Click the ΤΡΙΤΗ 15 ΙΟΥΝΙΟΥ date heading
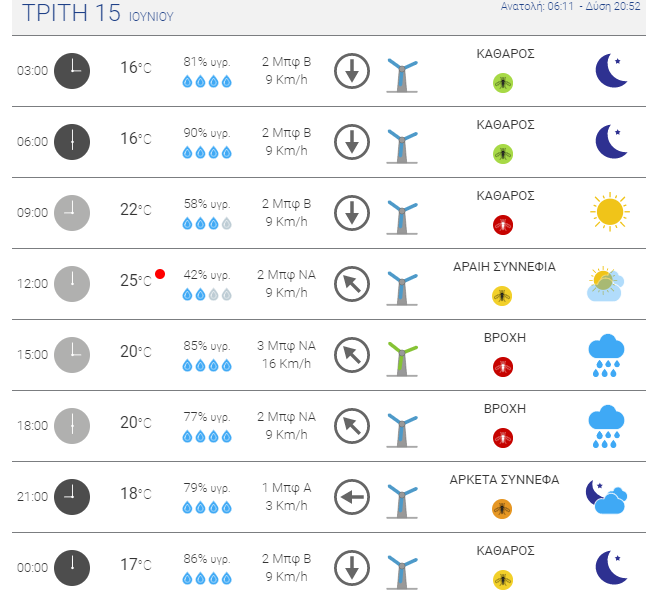 (x=98, y=13)
